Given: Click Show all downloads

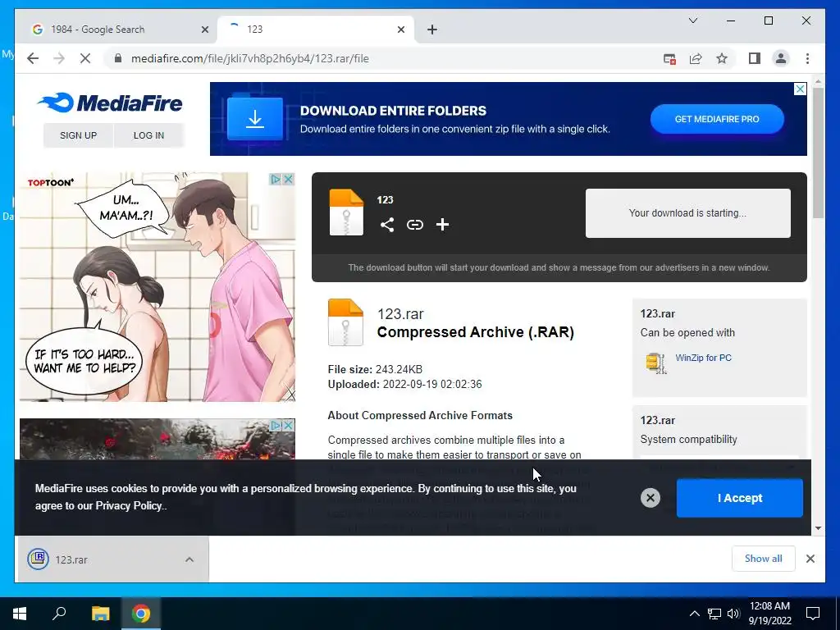Looking at the screenshot, I should [763, 558].
